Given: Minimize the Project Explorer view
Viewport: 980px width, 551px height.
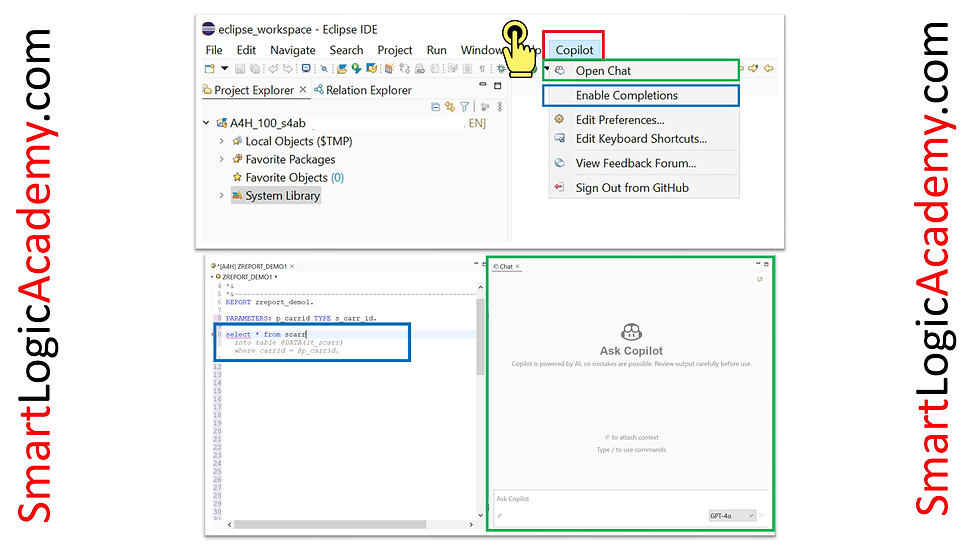Looking at the screenshot, I should click(482, 84).
